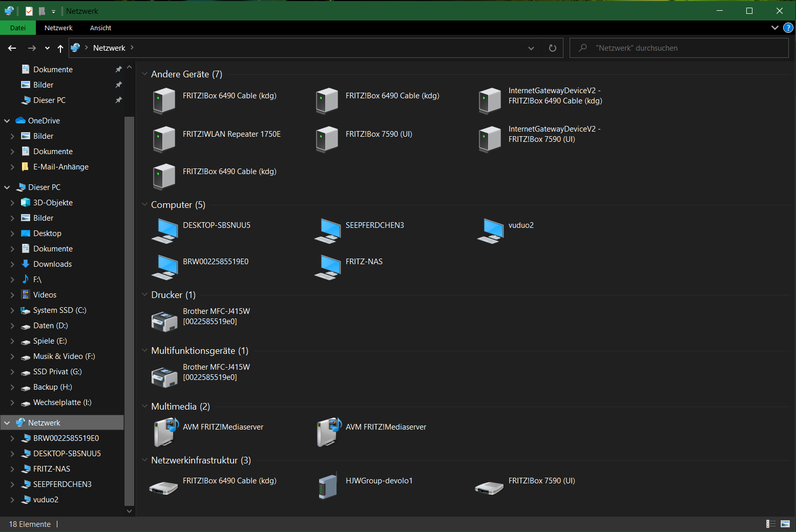Click the navigation pane scroll-up arrow
Viewport: 796px width, 532px height.
(129, 67)
